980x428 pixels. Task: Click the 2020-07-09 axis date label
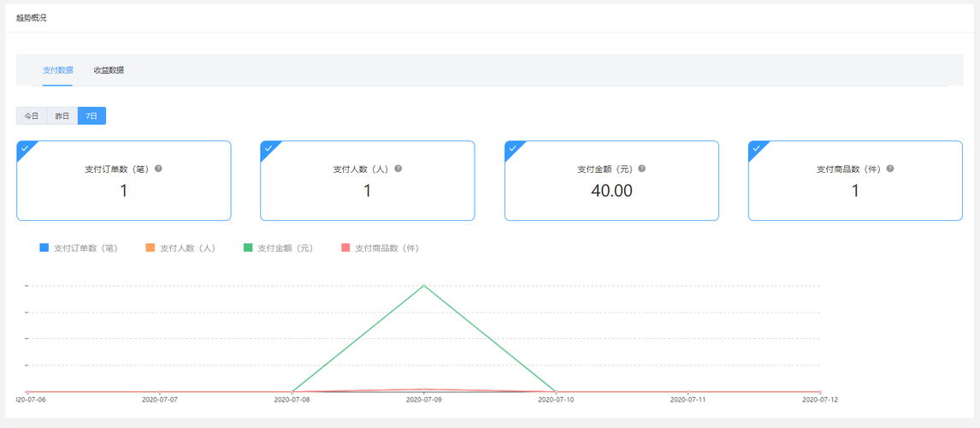tap(424, 398)
